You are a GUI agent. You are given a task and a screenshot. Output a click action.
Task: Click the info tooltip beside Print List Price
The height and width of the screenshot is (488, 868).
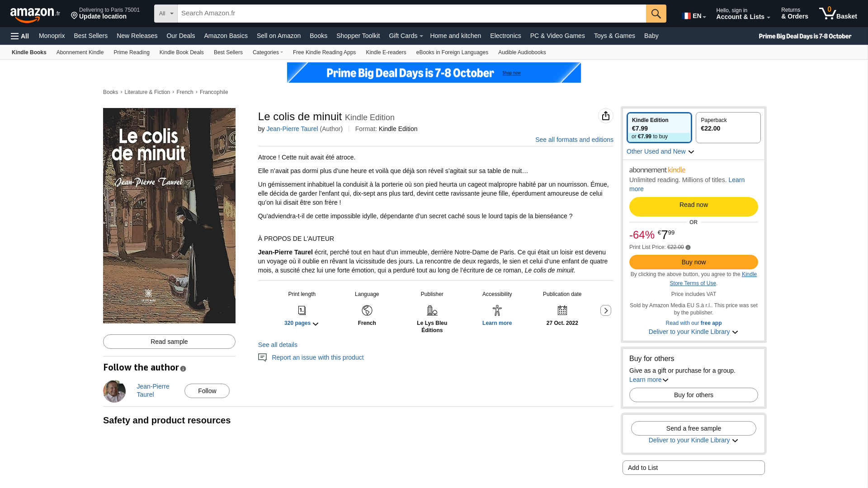click(x=688, y=247)
